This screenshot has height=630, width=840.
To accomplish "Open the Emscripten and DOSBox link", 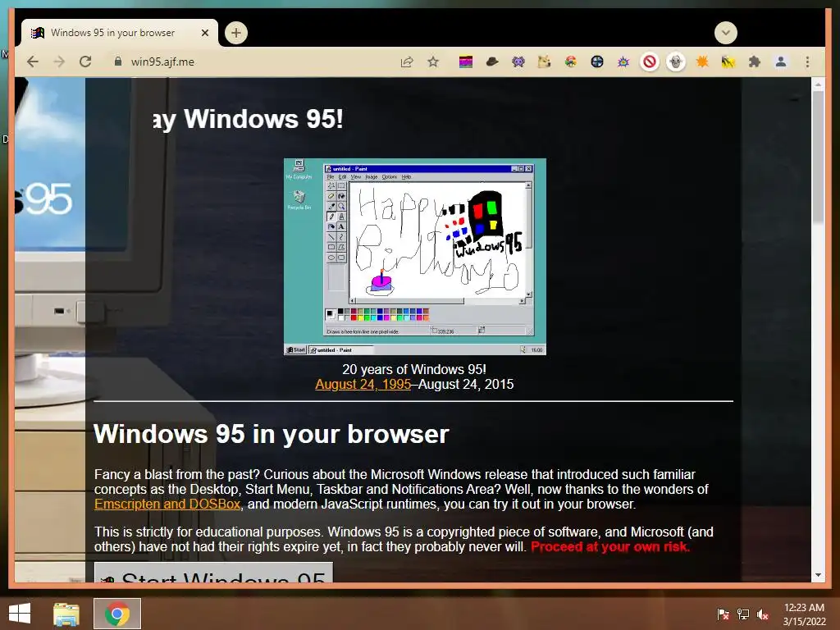I will (167, 504).
